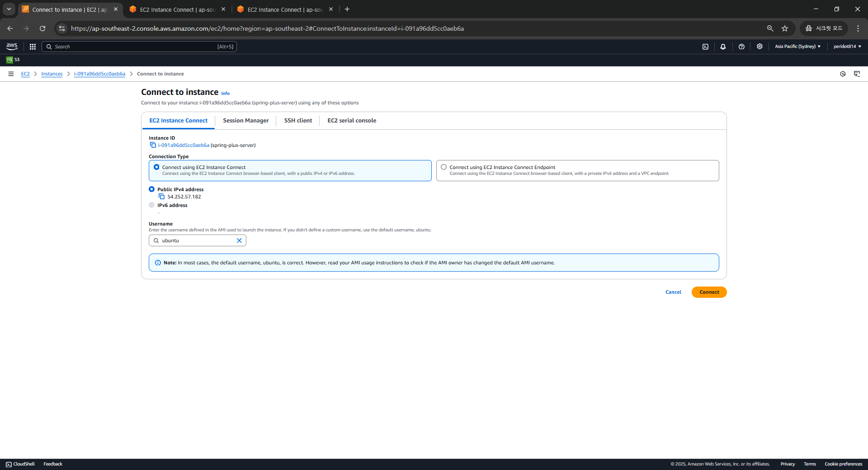Open the S3 shortcut in favorites bar

[x=13, y=60]
